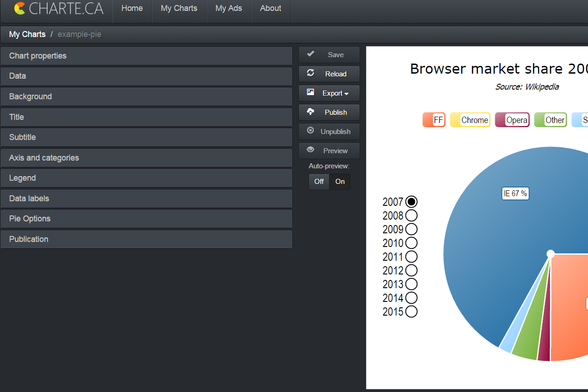The height and width of the screenshot is (392, 588).
Task: Expand the Chart properties section
Action: pos(146,56)
